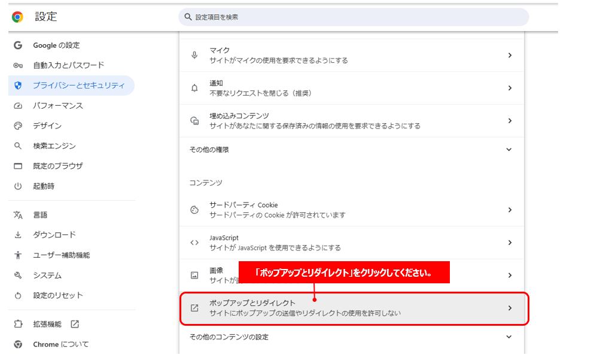Screen dimensions: 603x364
Task: Open Chrome について page
Action: [x=60, y=344]
